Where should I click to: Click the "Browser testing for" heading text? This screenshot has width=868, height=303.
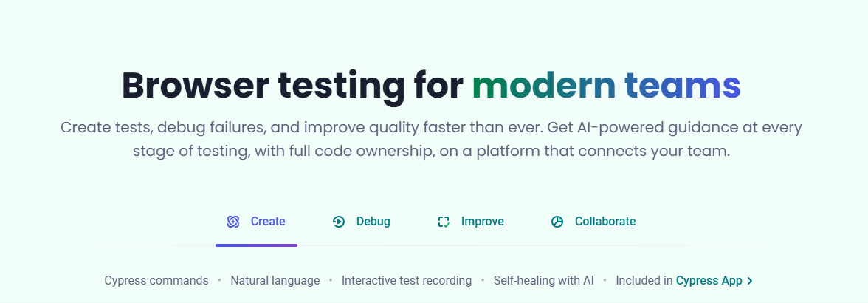293,84
